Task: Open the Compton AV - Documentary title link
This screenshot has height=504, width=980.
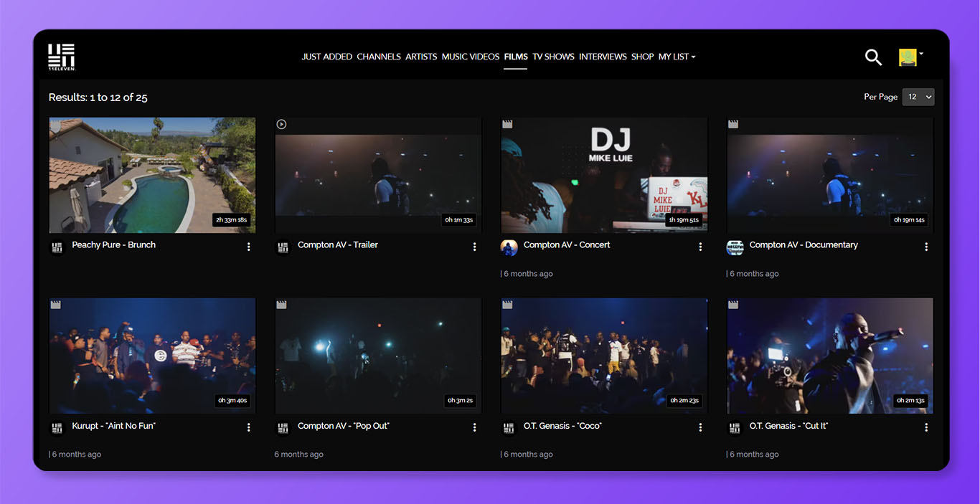Action: pos(804,244)
